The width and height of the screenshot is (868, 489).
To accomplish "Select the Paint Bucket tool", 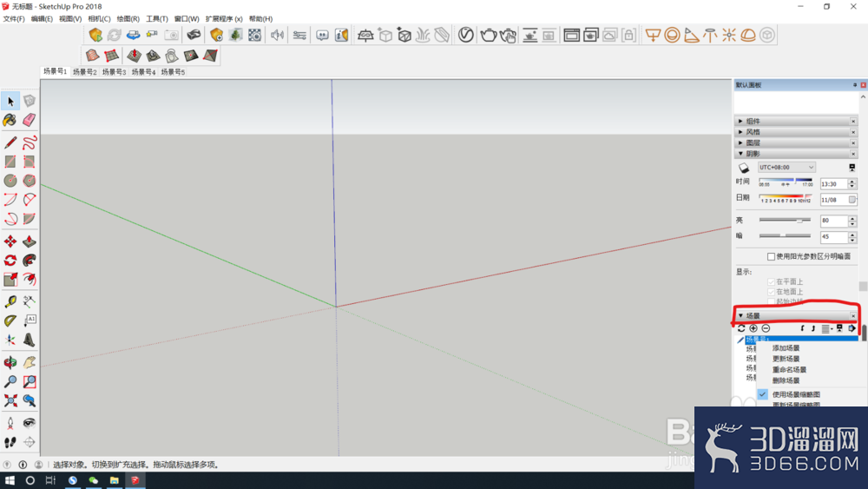I will click(10, 120).
